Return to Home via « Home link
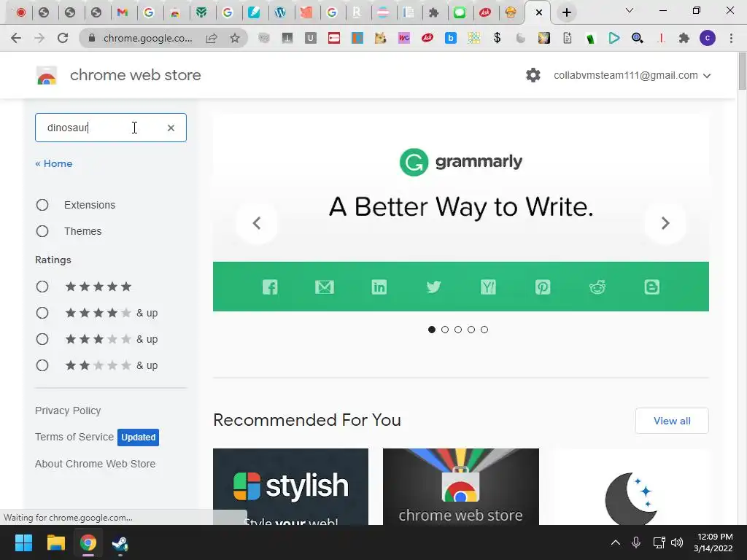747x560 pixels. tap(54, 163)
